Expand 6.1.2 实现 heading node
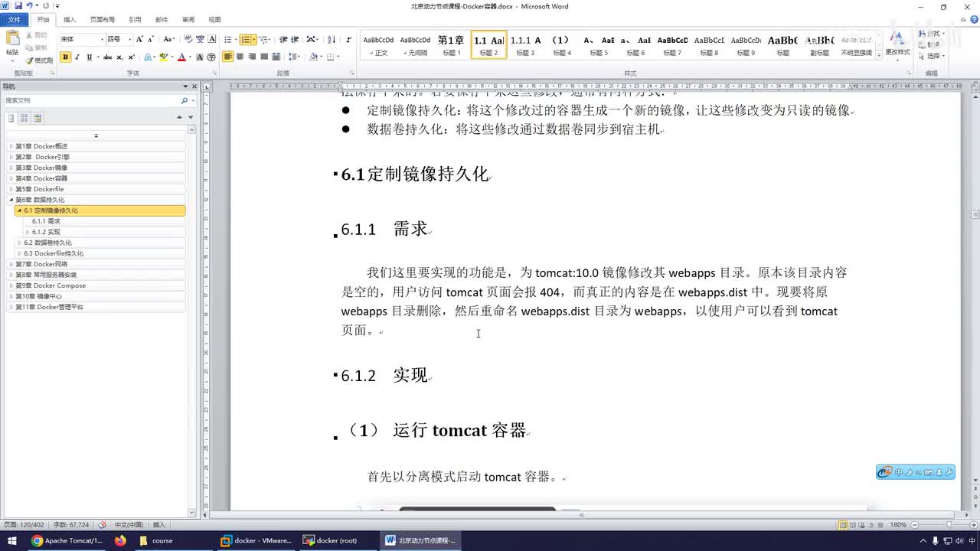This screenshot has width=980, height=551. [28, 232]
